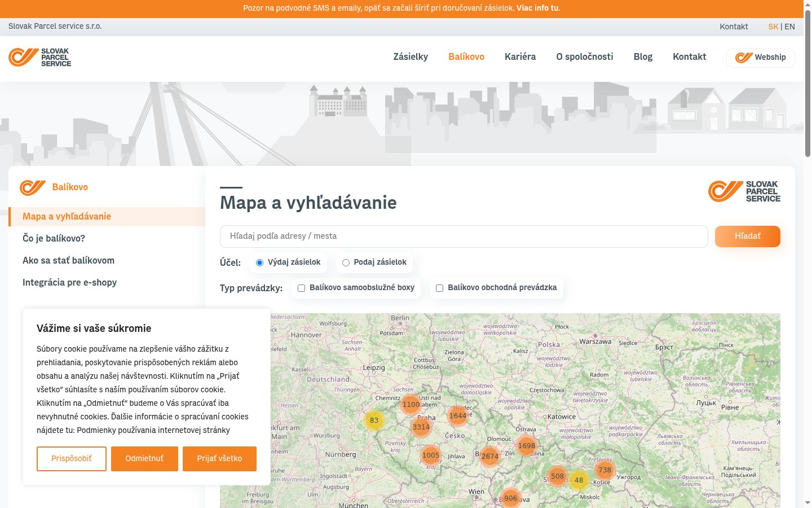Open map cluster marker 906
Screen dimensions: 812x508
coord(510,498)
